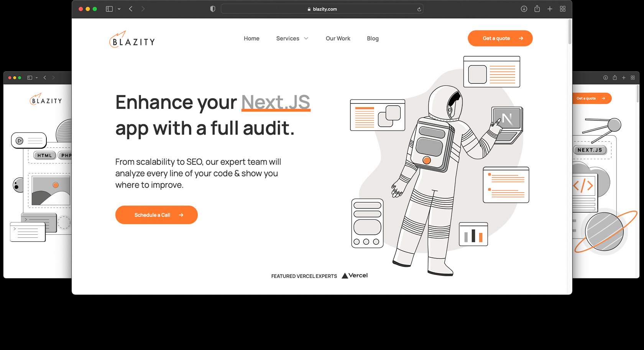Click the underlined Next.JS headline text
Screen dimensions: 644x350
click(276, 102)
